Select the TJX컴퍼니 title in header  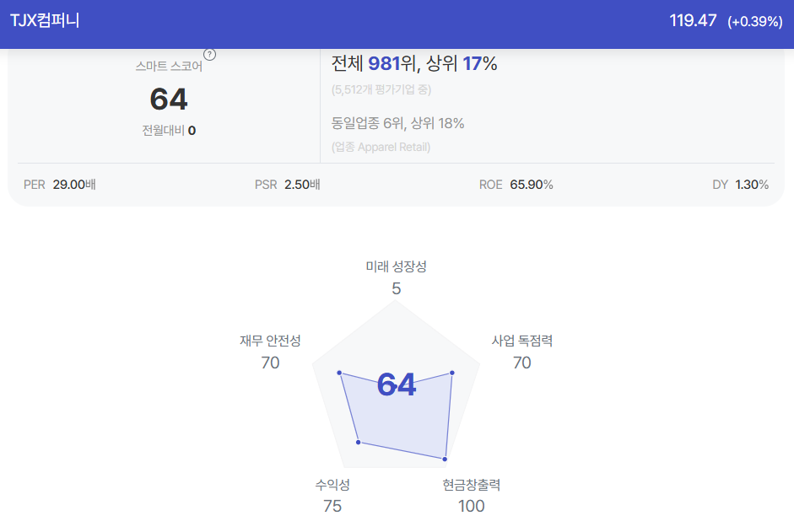(x=45, y=20)
